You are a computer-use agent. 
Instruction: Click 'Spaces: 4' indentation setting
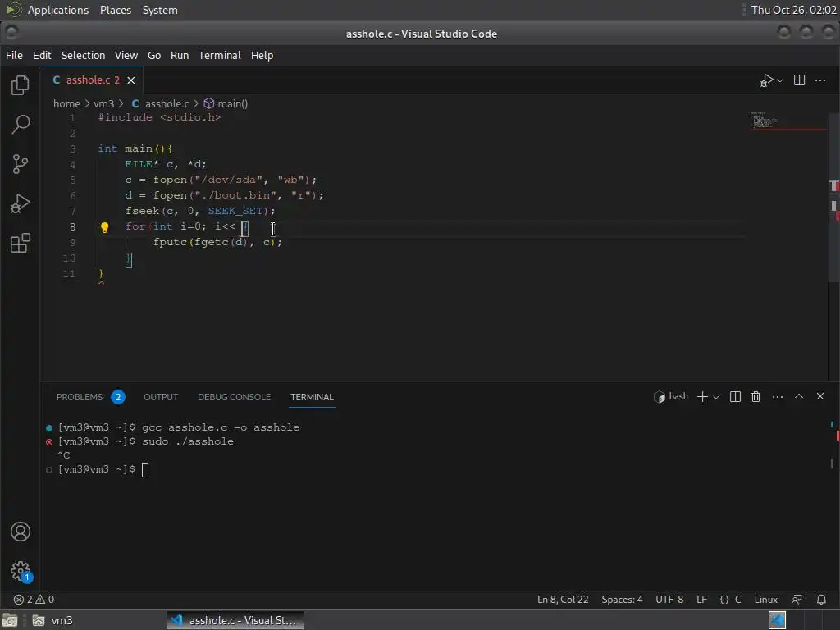click(622, 600)
